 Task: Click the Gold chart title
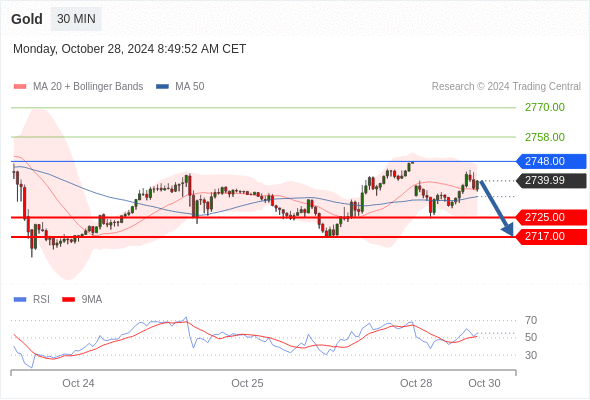(x=27, y=19)
